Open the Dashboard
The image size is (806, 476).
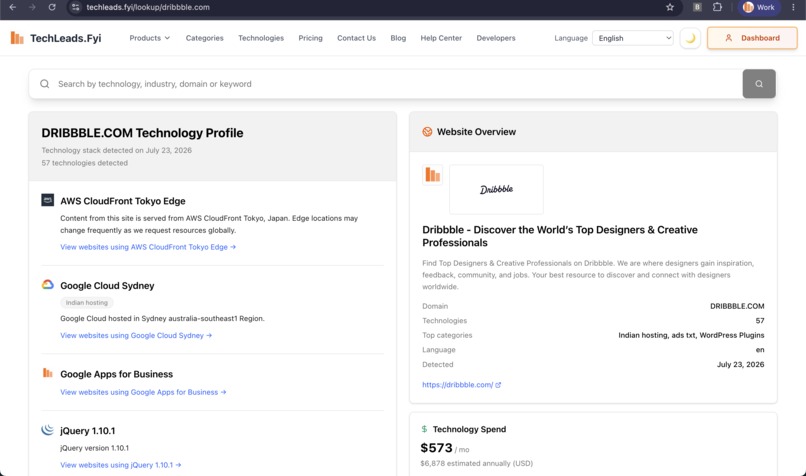click(752, 38)
